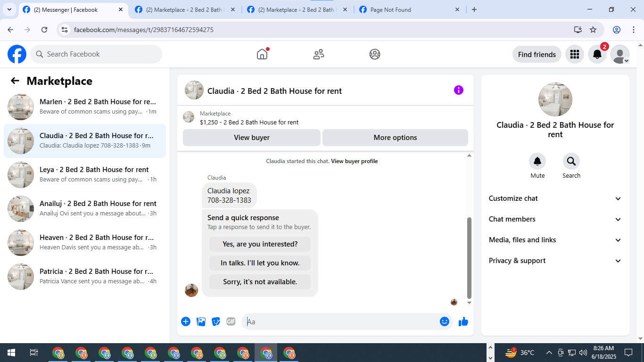Open the Windows notification center
This screenshot has height=362, width=644.
pos(628,353)
